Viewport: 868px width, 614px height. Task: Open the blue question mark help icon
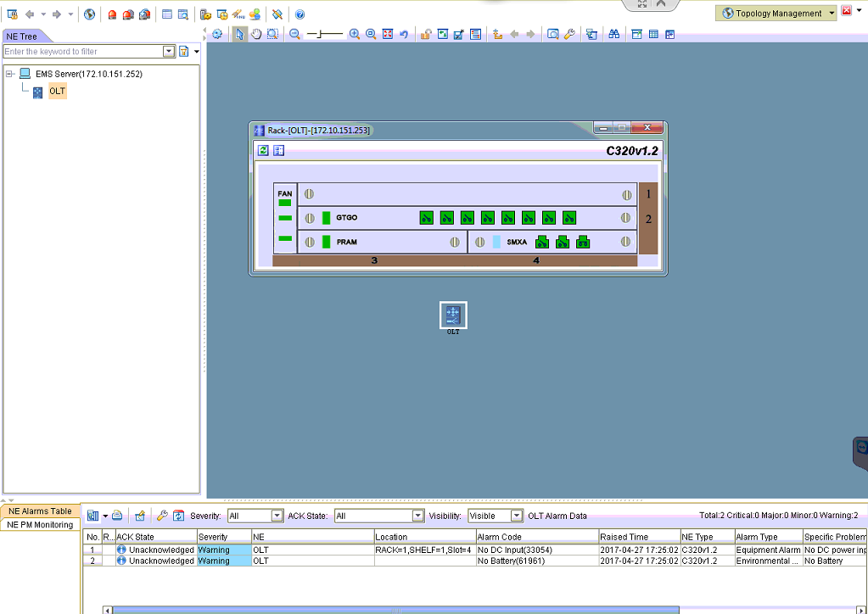(300, 14)
